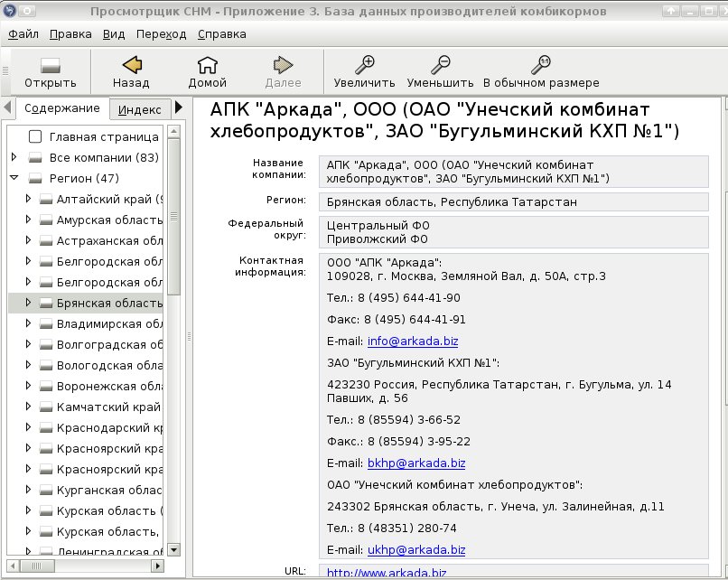Expand the Волгоградская область node

click(28, 343)
